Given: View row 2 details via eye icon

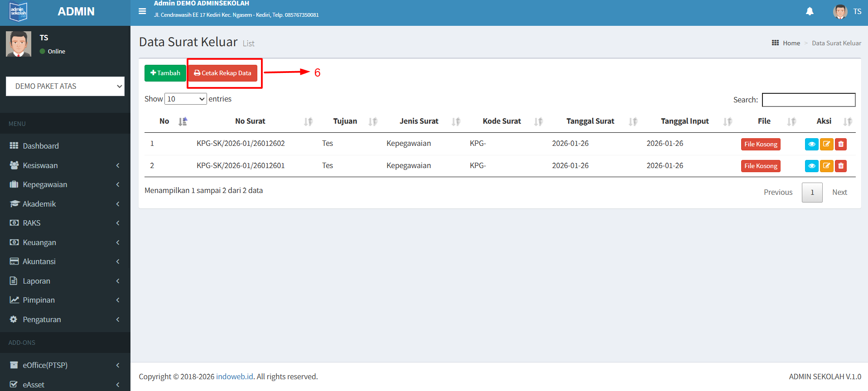Looking at the screenshot, I should coord(811,166).
